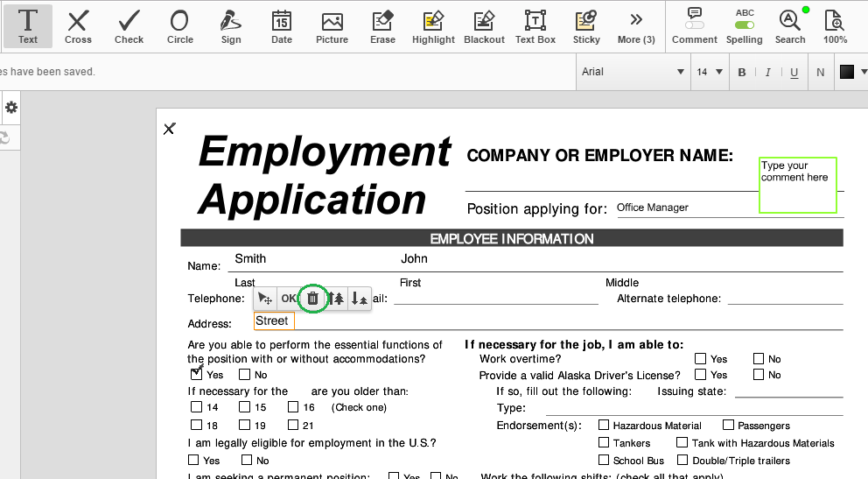Expand the text color dropdown arrow

(x=864, y=72)
